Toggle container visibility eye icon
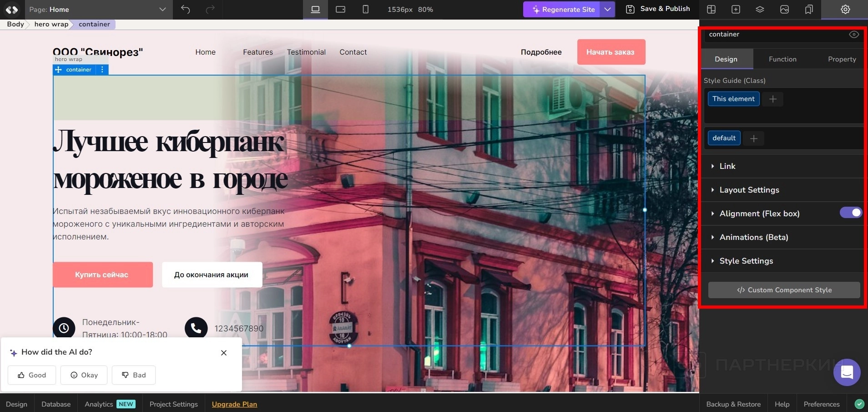 tap(854, 35)
